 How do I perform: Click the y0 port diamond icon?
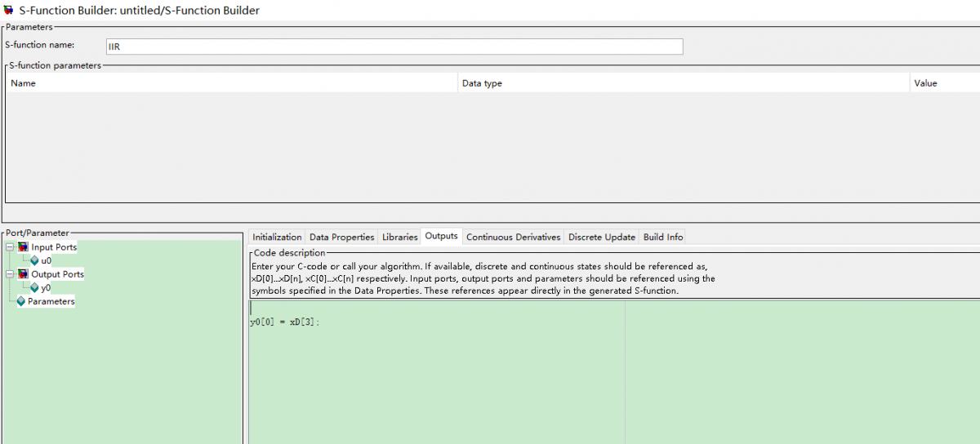[34, 287]
